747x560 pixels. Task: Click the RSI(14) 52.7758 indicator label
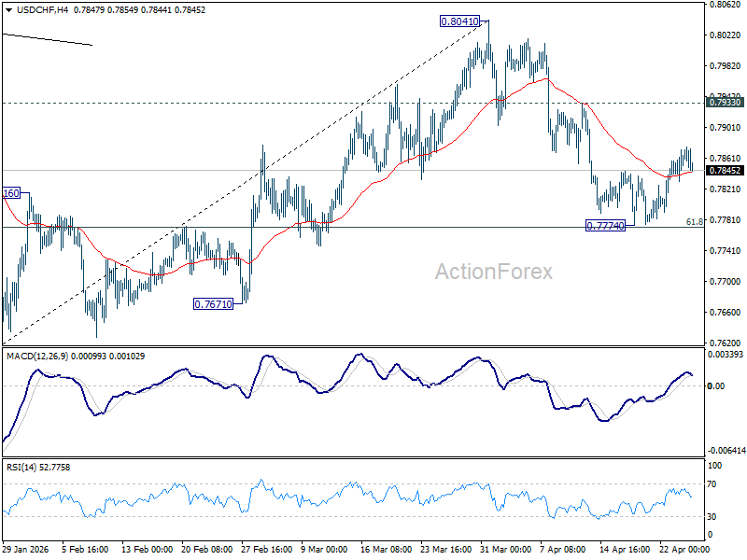(39, 465)
